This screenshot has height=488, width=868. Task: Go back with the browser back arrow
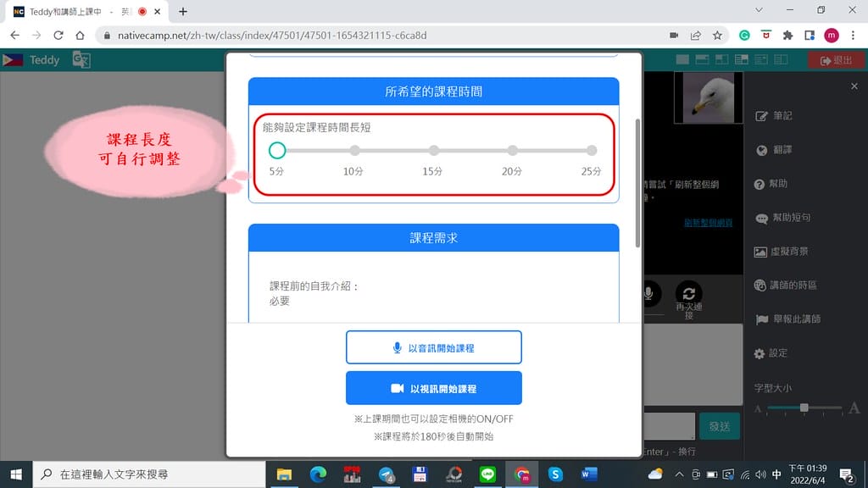click(15, 36)
